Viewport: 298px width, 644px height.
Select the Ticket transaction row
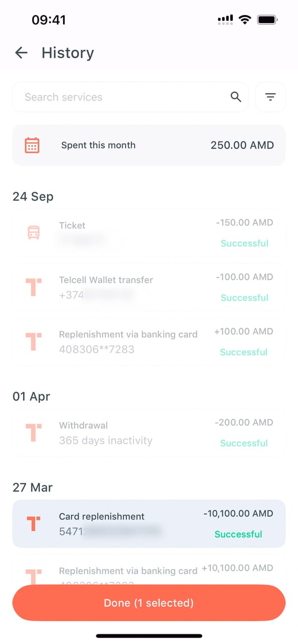(148, 233)
